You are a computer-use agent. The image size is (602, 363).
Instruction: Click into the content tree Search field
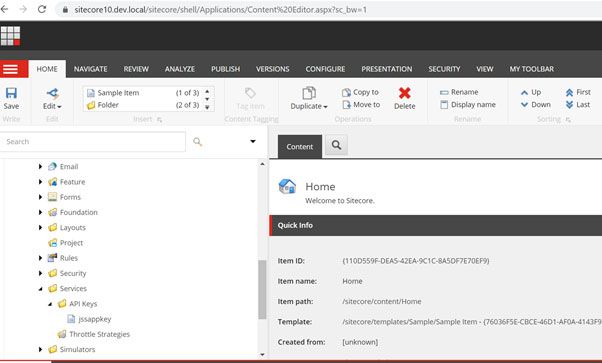[x=93, y=142]
